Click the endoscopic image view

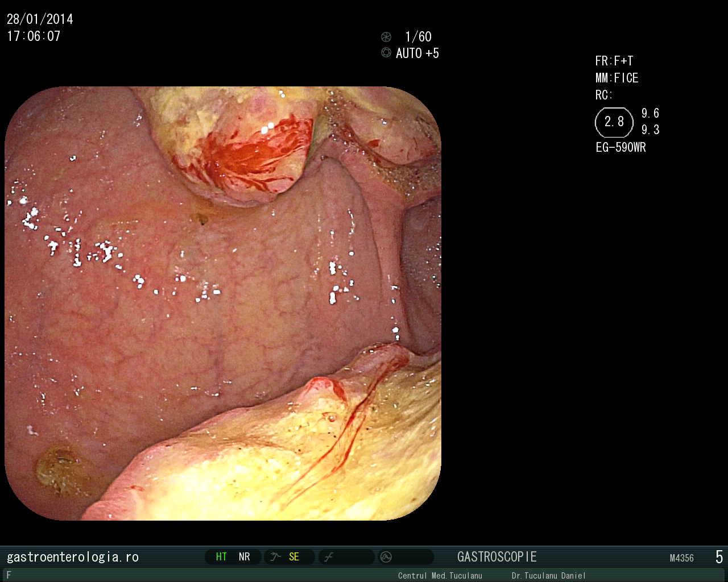point(223,303)
